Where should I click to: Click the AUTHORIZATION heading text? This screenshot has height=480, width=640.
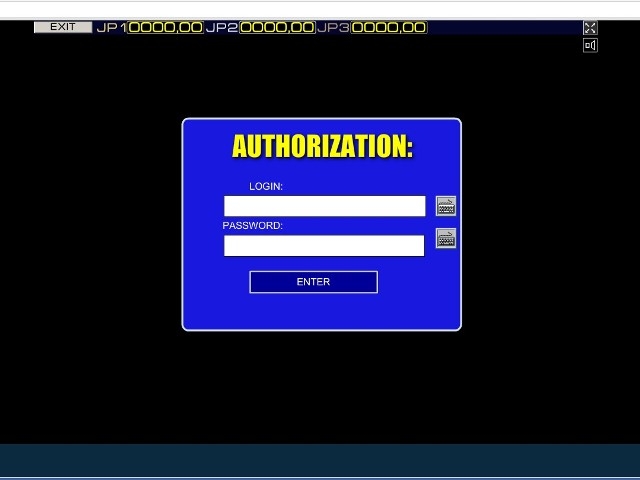pos(322,146)
